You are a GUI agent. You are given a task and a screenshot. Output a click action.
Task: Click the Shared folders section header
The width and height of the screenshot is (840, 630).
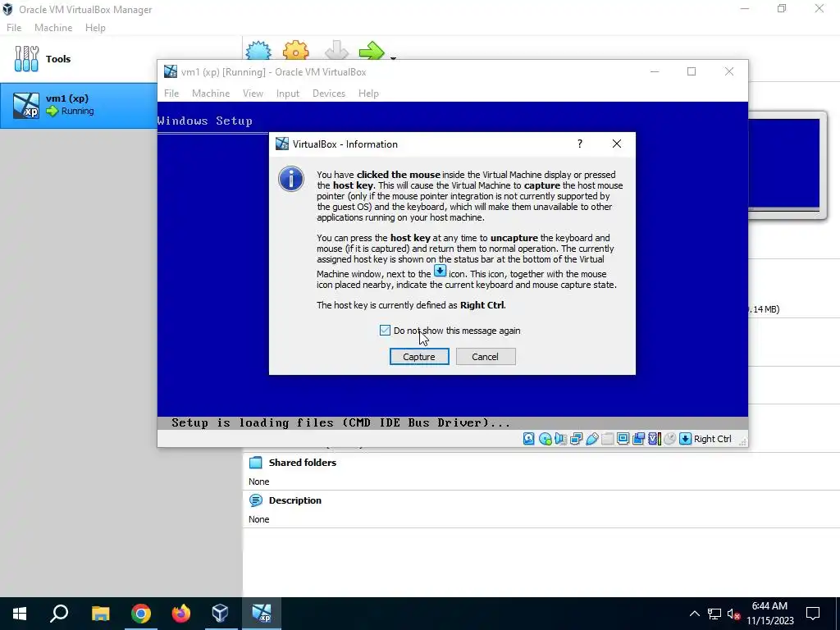(303, 463)
